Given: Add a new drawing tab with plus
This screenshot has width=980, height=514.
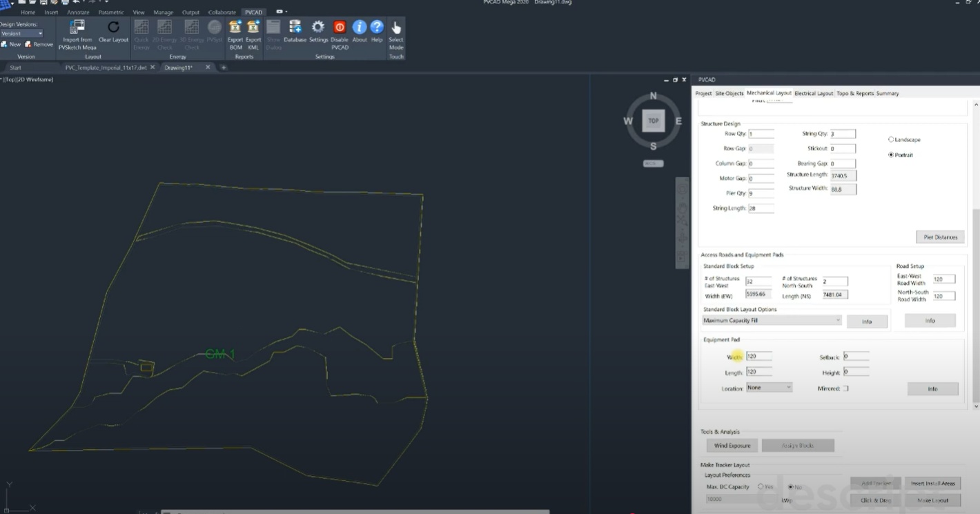Looking at the screenshot, I should click(224, 68).
